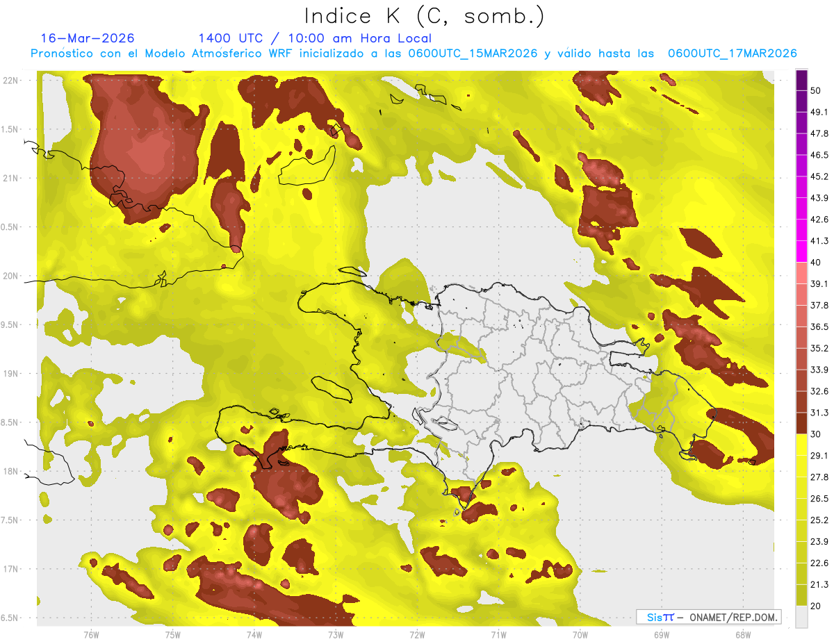
Task: Click the "70W" longitude label
Action: 580,634
